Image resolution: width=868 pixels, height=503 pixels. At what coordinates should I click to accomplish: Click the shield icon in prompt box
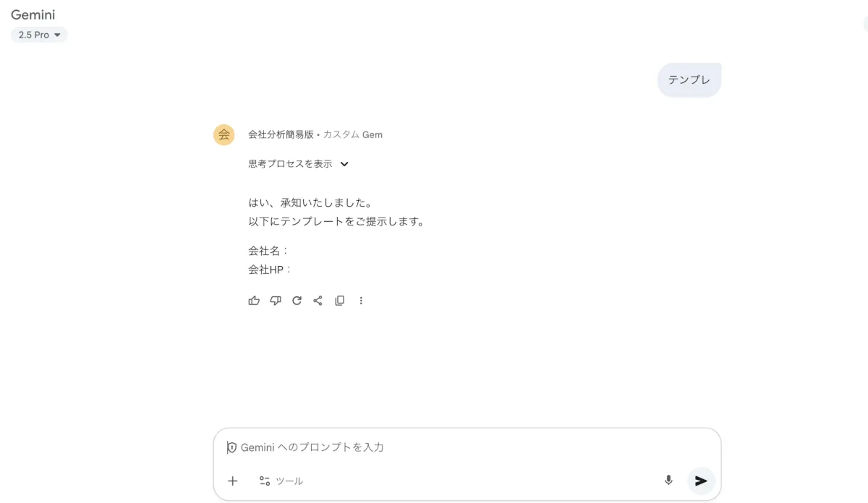click(x=231, y=447)
